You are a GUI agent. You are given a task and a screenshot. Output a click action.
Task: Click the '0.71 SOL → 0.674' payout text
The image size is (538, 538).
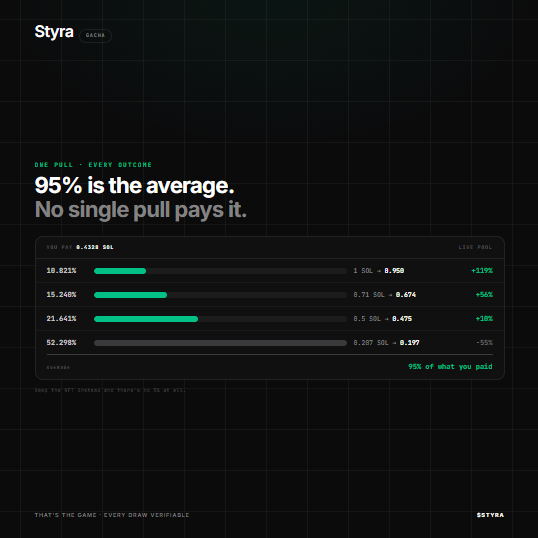click(385, 295)
